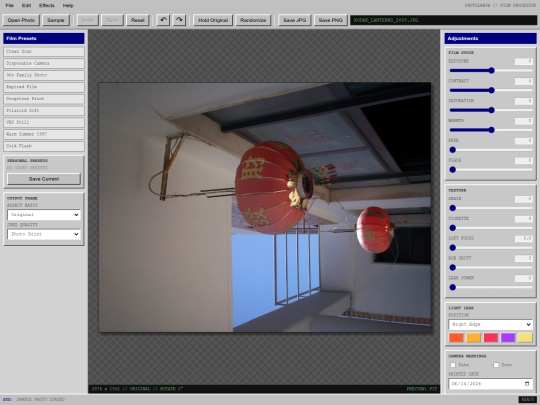540x405 pixels.
Task: Apply the Polaroid Soft preset
Action: point(44,111)
